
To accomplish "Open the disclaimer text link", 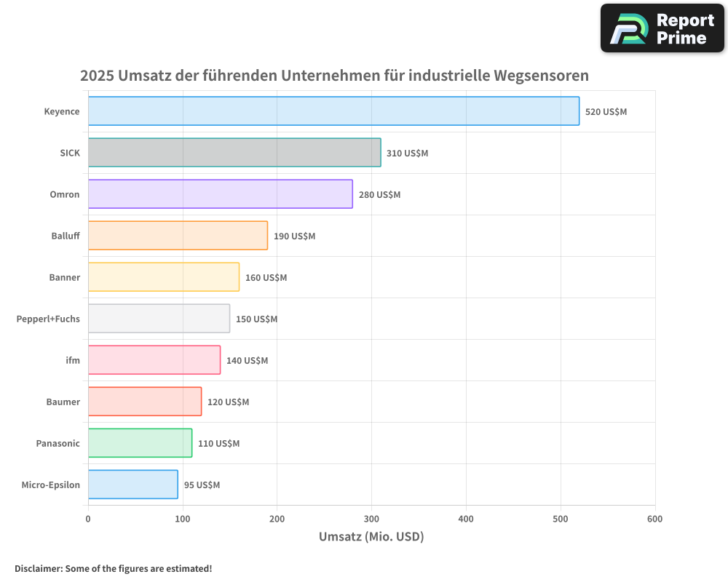I will click(112, 569).
